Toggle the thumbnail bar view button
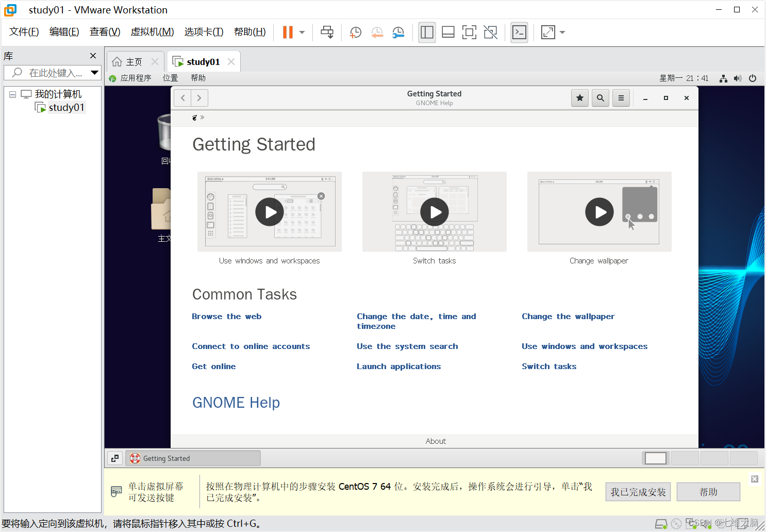 point(448,32)
